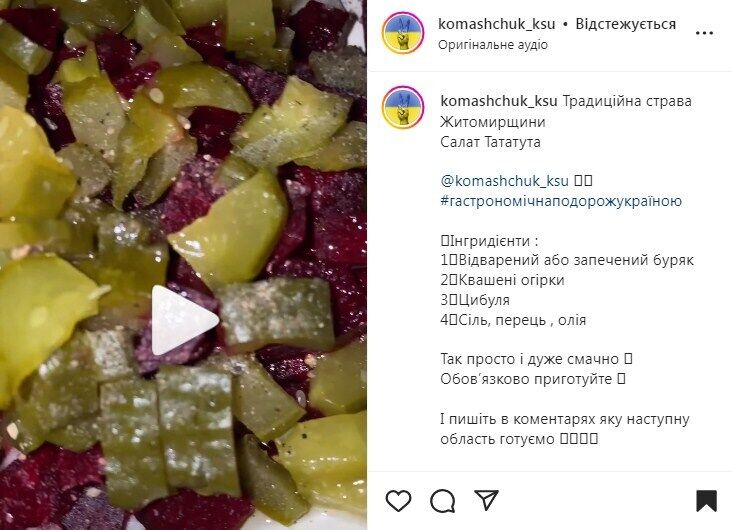Click the Салат Татατута caption text
Image resolution: width=732 pixels, height=530 pixels.
click(x=490, y=141)
